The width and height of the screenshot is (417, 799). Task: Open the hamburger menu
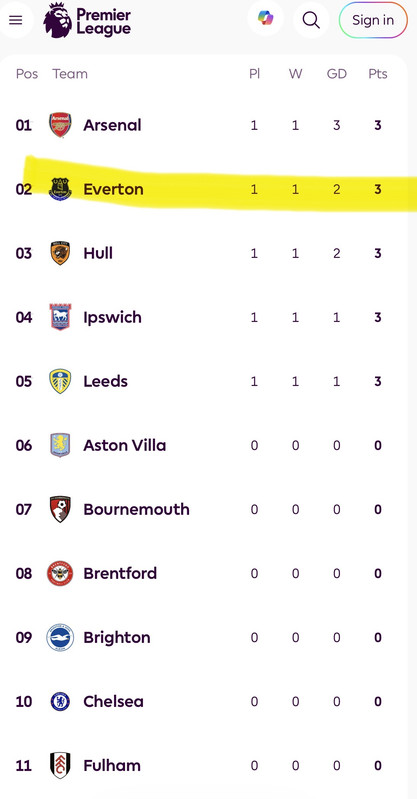coord(16,20)
